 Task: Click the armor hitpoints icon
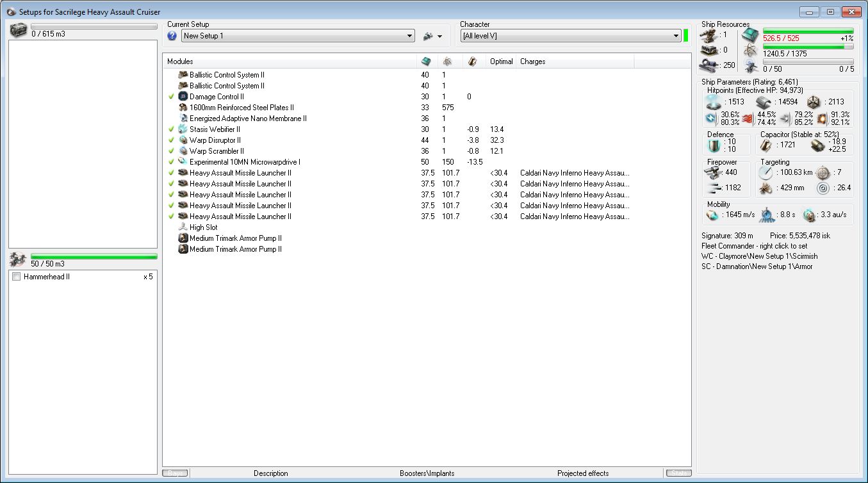tap(763, 102)
